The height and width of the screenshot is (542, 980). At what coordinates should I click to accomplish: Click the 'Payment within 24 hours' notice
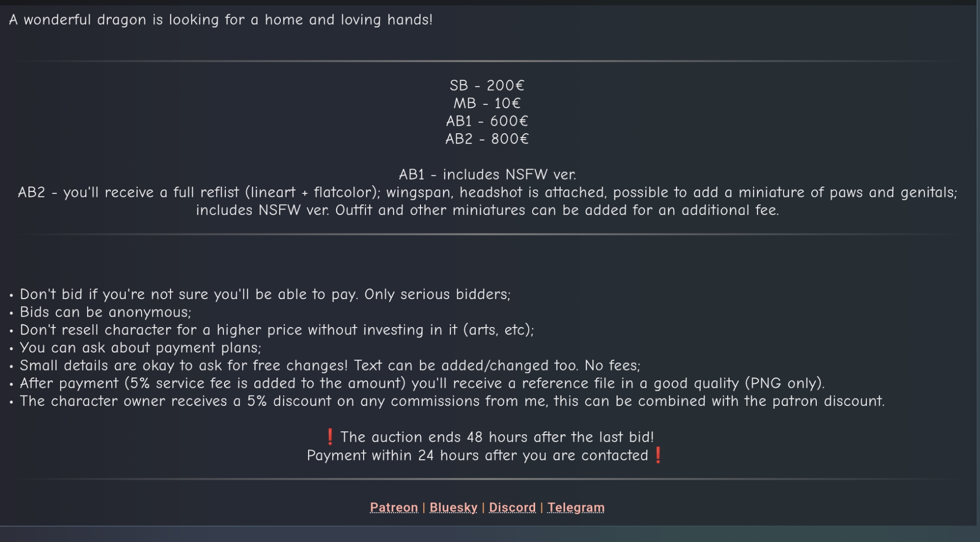[x=477, y=455]
